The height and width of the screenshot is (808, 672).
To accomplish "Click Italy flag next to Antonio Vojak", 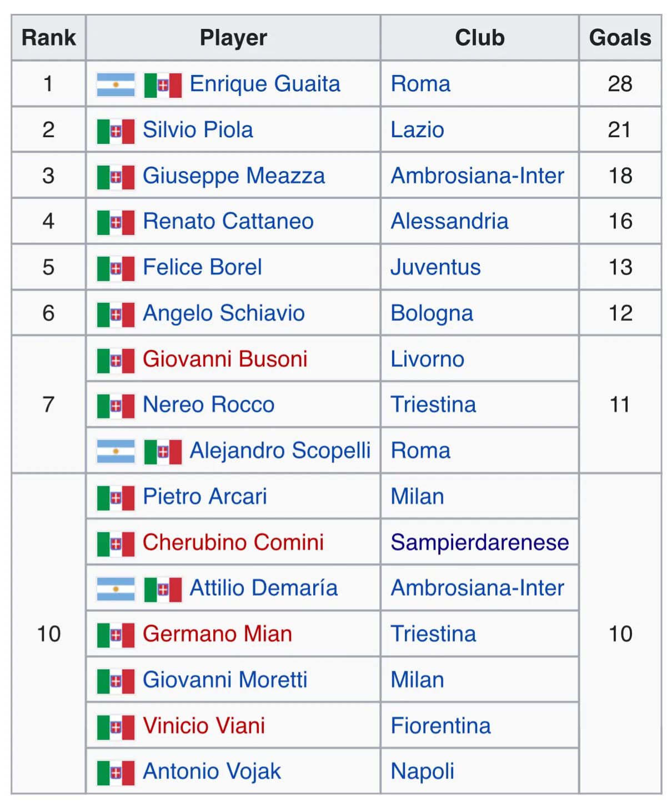I will pos(116,773).
